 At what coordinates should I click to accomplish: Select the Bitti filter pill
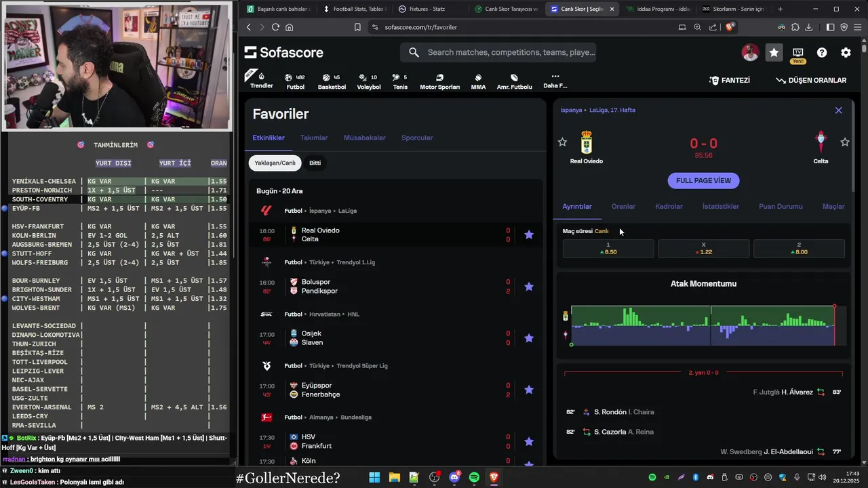[x=315, y=163]
